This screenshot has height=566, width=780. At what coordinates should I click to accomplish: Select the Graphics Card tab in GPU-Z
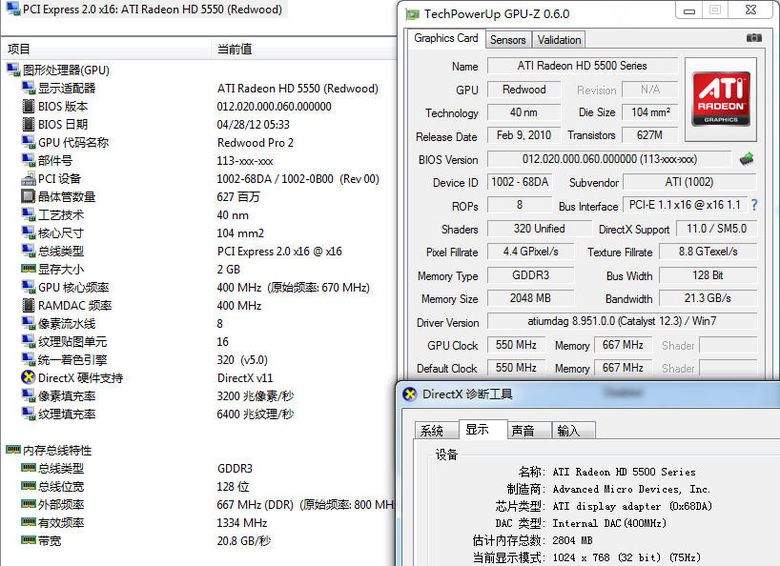(x=446, y=38)
